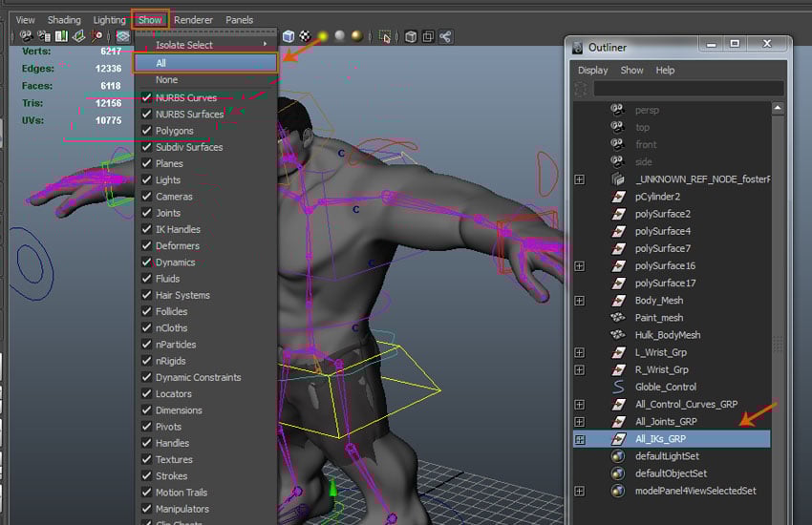Expand the Body_Mesh node in Outliner
Image resolution: width=812 pixels, height=525 pixels.
tap(579, 301)
